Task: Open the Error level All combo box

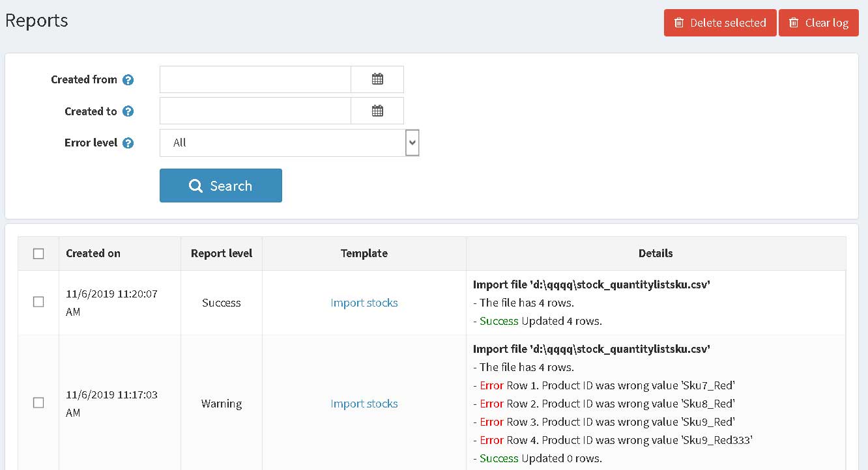Action: (x=289, y=143)
